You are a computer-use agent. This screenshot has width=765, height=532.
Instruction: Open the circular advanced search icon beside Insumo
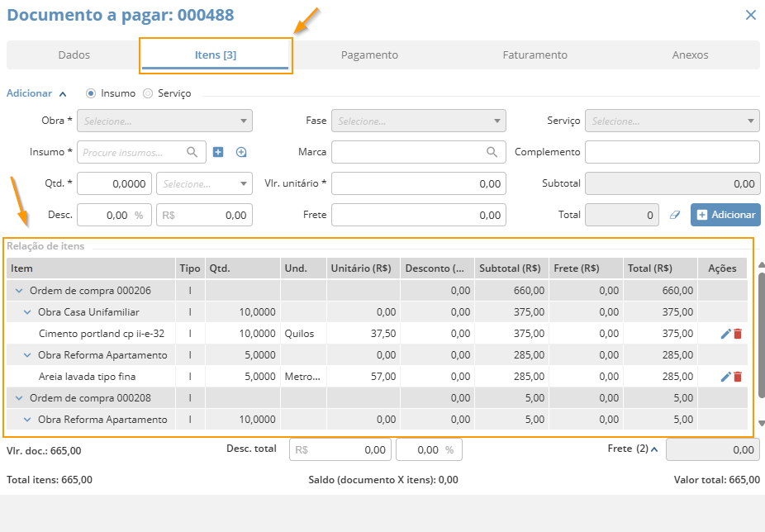point(241,152)
